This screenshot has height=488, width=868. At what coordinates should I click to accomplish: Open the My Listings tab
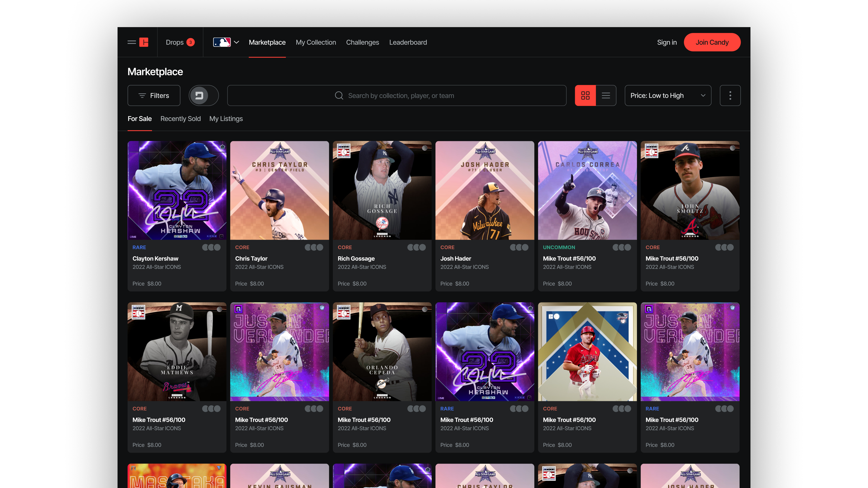(x=226, y=119)
